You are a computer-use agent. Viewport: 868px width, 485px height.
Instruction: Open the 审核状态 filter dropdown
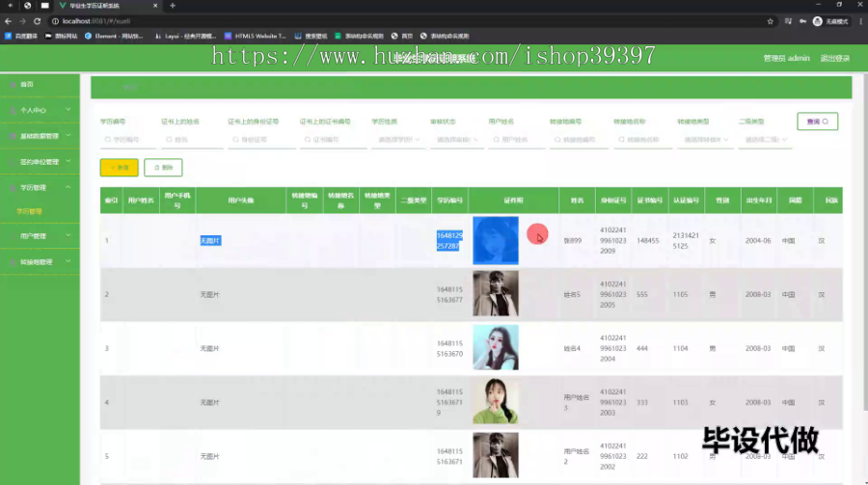tap(457, 140)
